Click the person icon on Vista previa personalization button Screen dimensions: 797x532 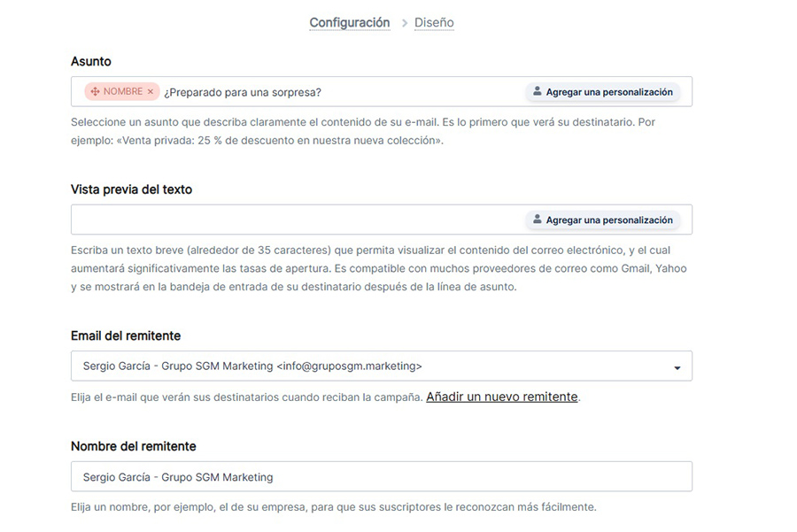pos(538,220)
